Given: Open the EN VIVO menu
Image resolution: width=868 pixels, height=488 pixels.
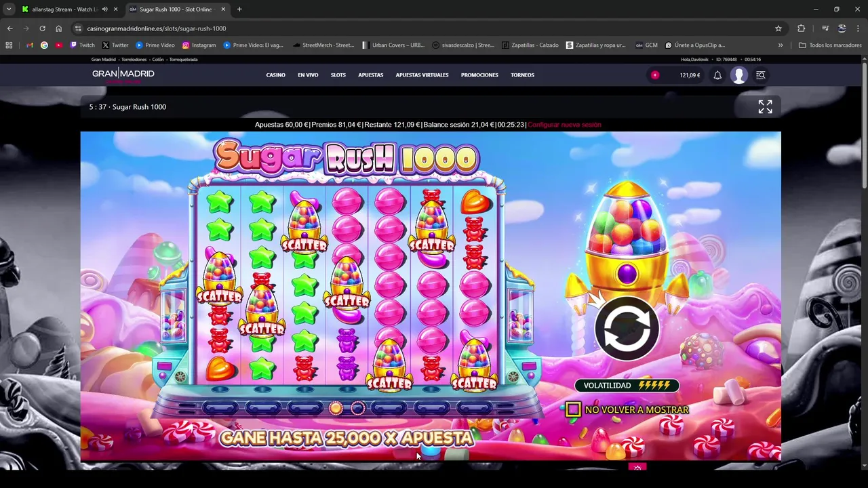Looking at the screenshot, I should tap(308, 75).
